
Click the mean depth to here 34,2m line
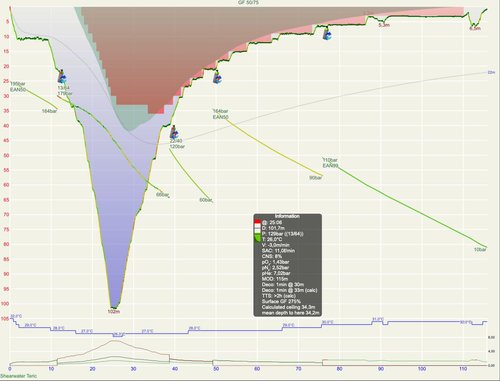point(291,313)
